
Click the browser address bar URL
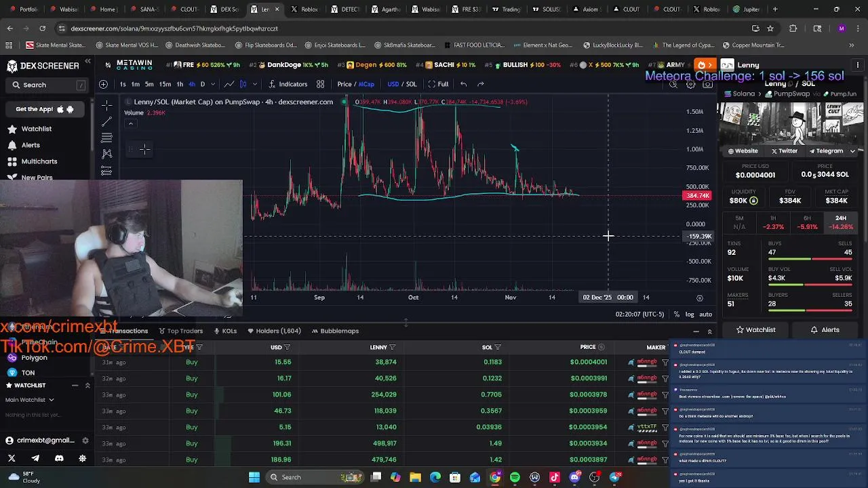(174, 28)
